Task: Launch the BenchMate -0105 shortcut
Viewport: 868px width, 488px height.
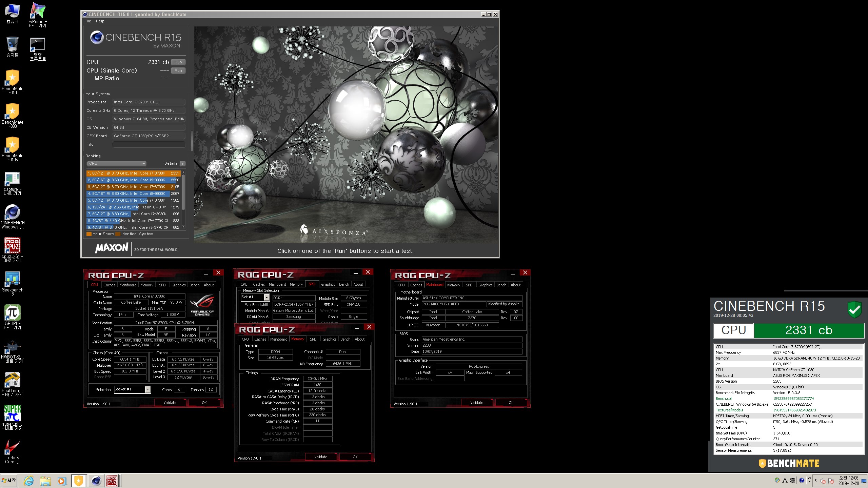Action: coord(12,149)
